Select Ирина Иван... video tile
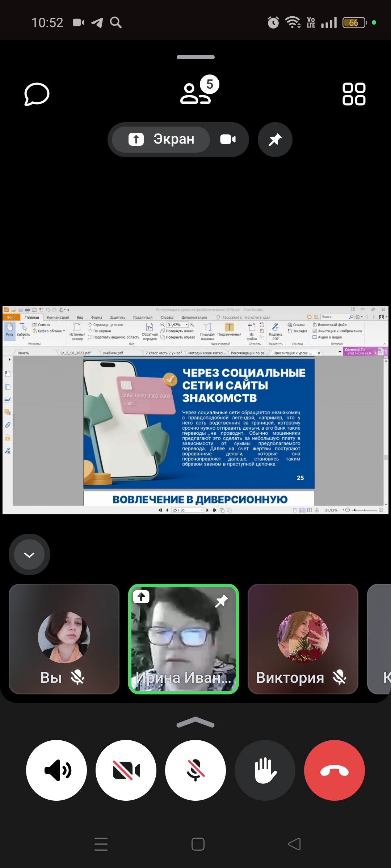 click(184, 639)
